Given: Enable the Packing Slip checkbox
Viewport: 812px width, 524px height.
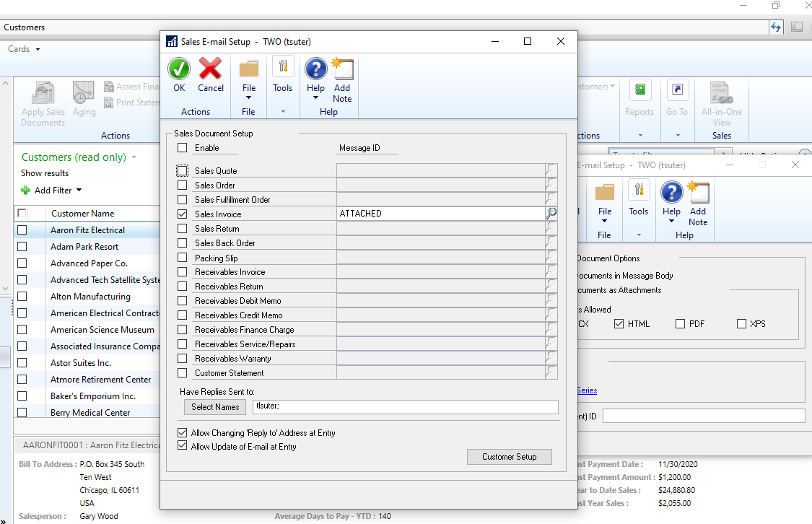Looking at the screenshot, I should 183,258.
